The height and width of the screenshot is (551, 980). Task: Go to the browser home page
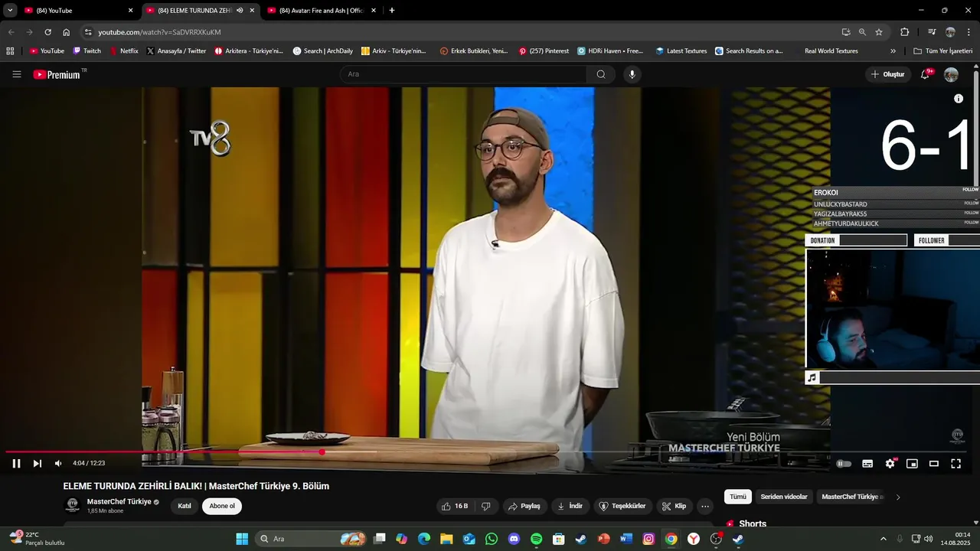[67, 32]
